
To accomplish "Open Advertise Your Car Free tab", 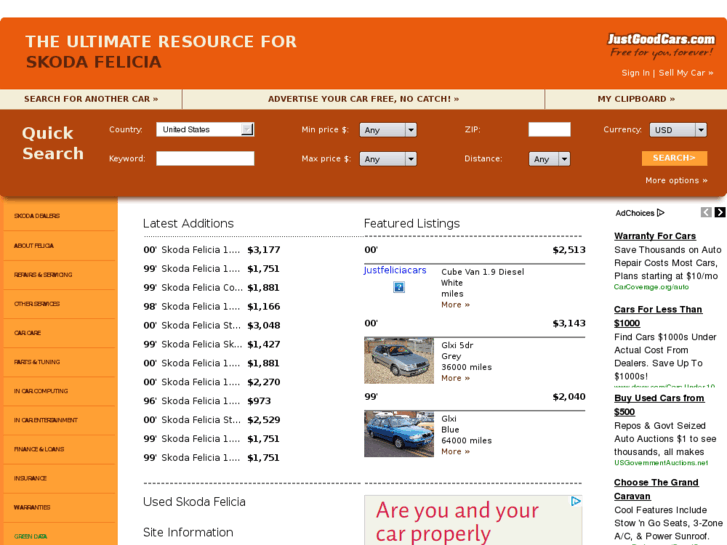I will tap(364, 99).
